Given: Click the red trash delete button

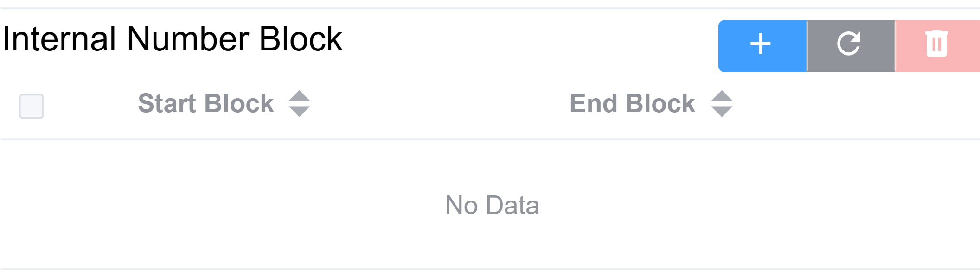Looking at the screenshot, I should [937, 45].
